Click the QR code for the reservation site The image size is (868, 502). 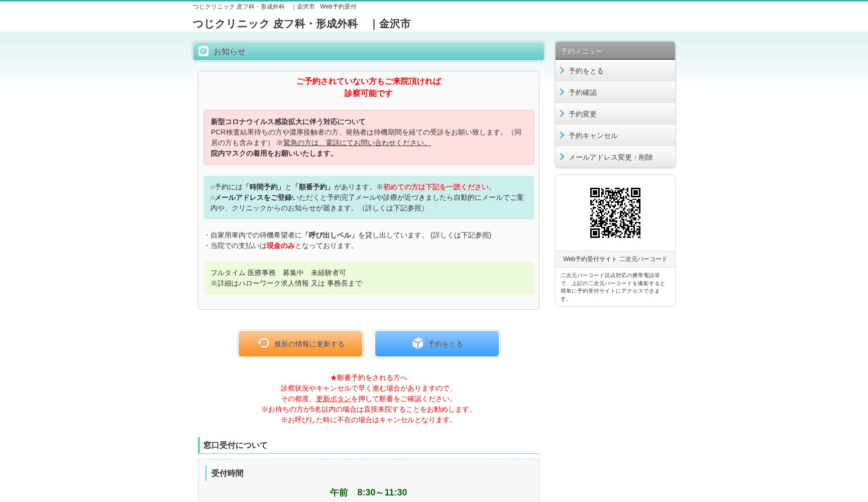click(x=615, y=213)
